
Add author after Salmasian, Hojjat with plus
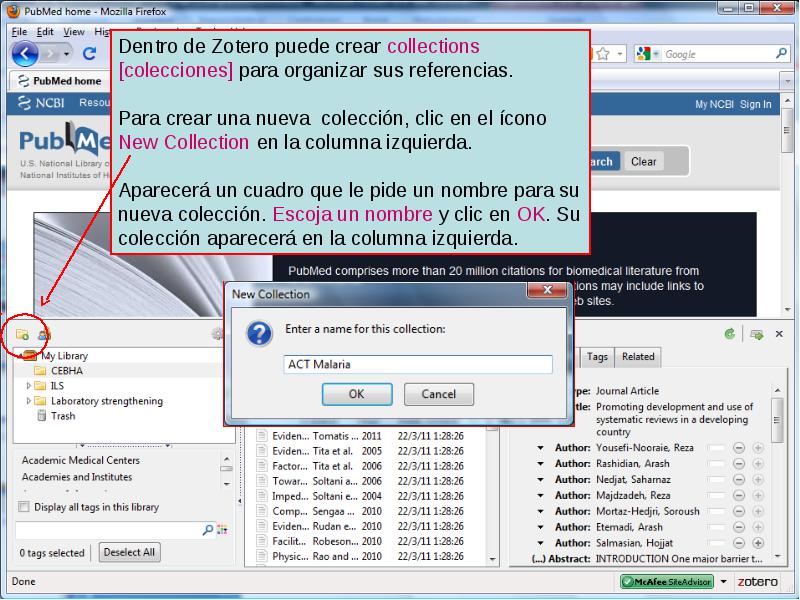coord(758,543)
